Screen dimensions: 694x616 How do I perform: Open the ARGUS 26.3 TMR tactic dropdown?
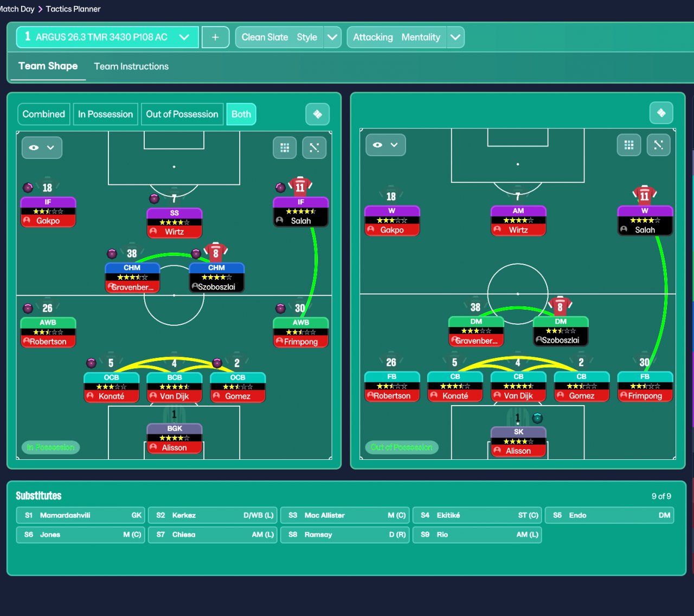point(107,37)
